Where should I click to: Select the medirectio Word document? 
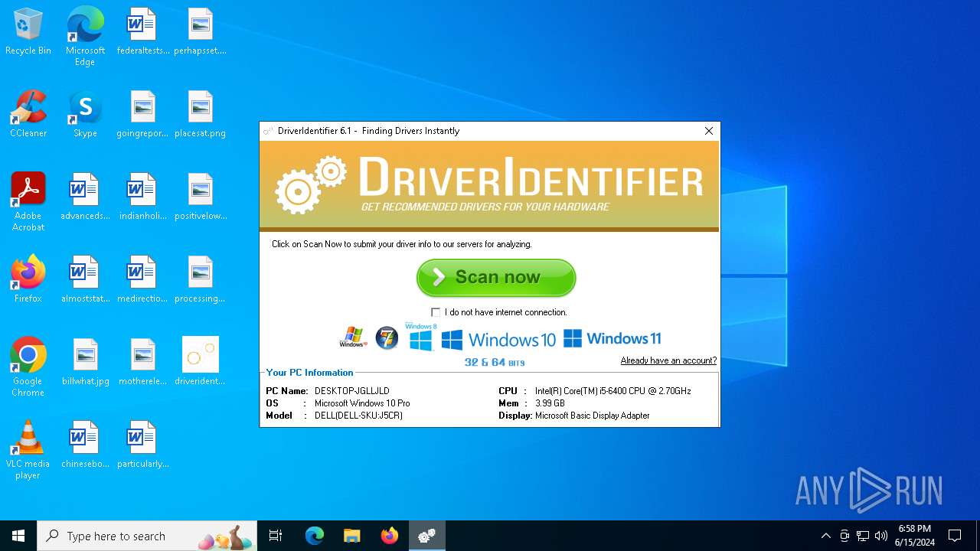coord(142,280)
